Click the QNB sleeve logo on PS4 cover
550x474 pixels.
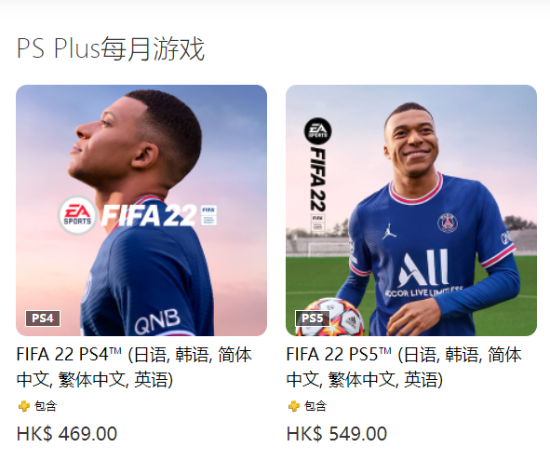click(x=157, y=322)
